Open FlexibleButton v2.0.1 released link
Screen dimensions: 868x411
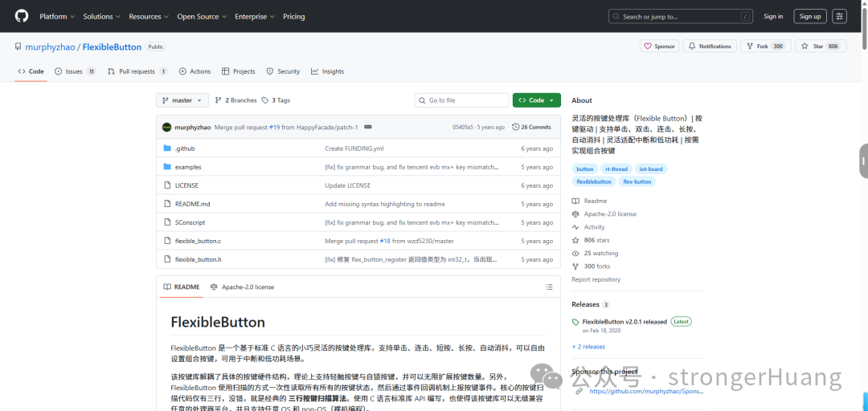[624, 321]
